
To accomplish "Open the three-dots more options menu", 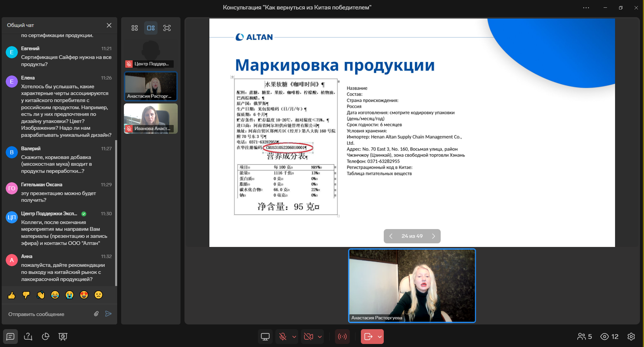I will click(x=586, y=8).
